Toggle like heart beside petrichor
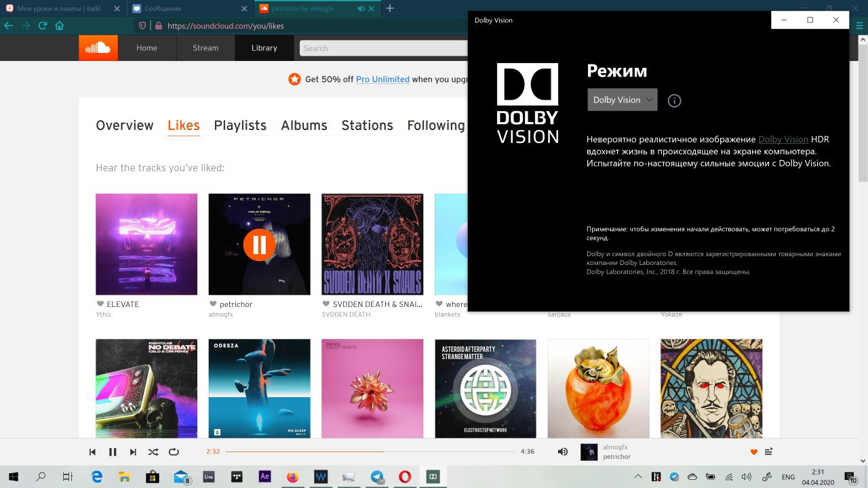The width and height of the screenshot is (868, 488). 213,304
